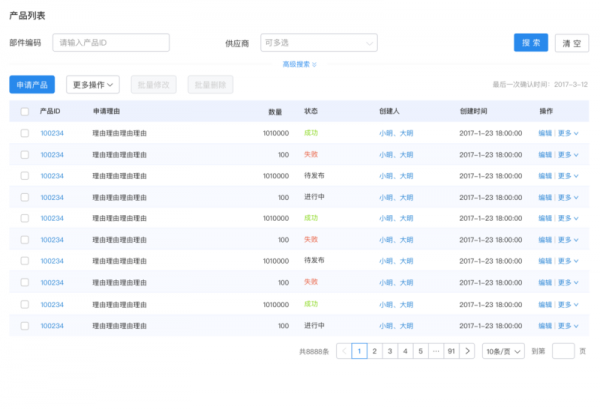Click the pagination ellipsis to jump pages
Screen dimensions: 600x409
[x=436, y=351]
